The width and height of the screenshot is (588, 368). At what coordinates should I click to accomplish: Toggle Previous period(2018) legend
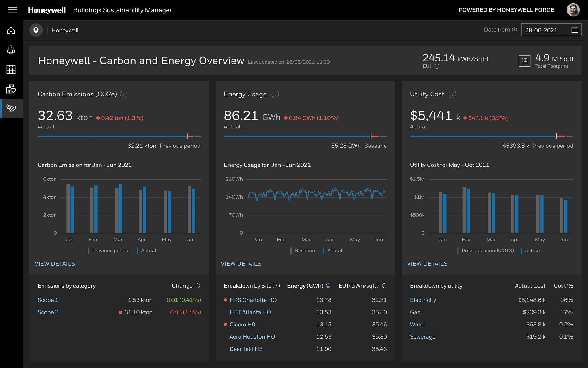tap(485, 251)
